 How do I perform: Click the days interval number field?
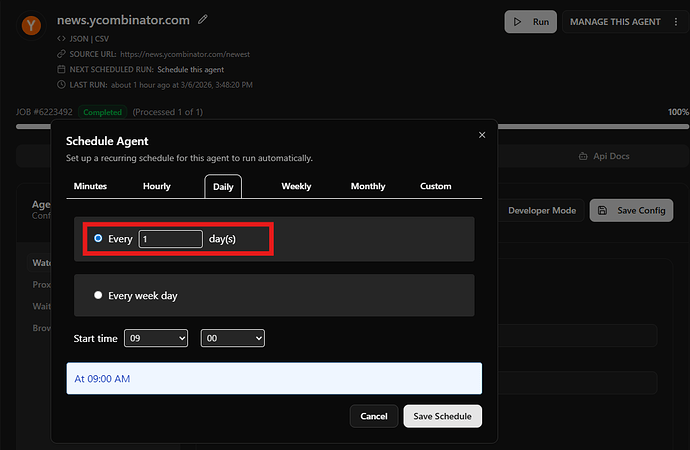click(x=171, y=239)
